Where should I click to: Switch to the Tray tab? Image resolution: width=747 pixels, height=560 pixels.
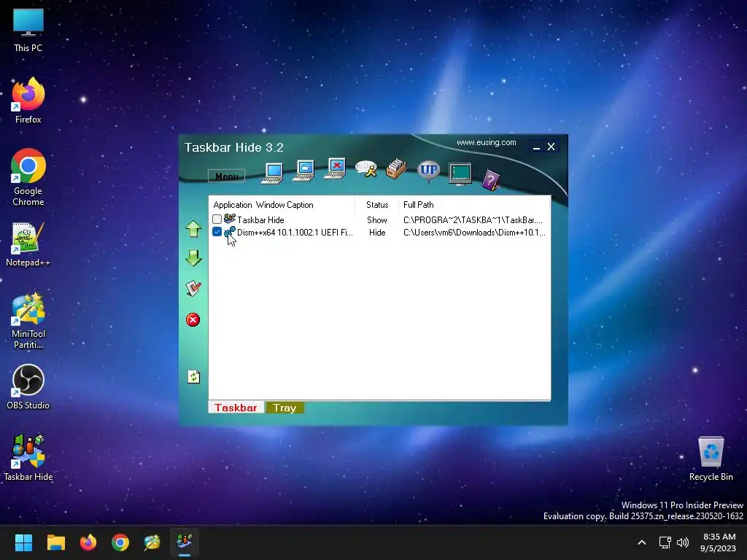coord(285,408)
